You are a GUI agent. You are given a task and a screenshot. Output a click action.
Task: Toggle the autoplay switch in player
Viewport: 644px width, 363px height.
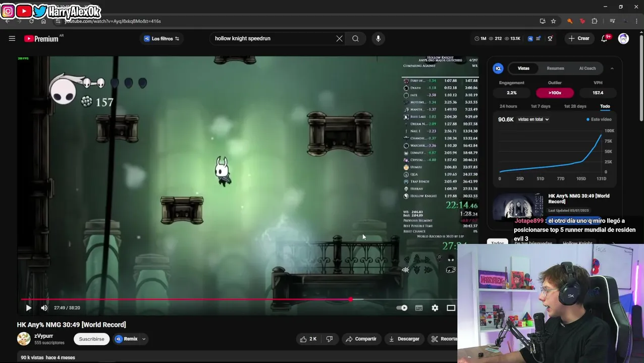click(402, 308)
